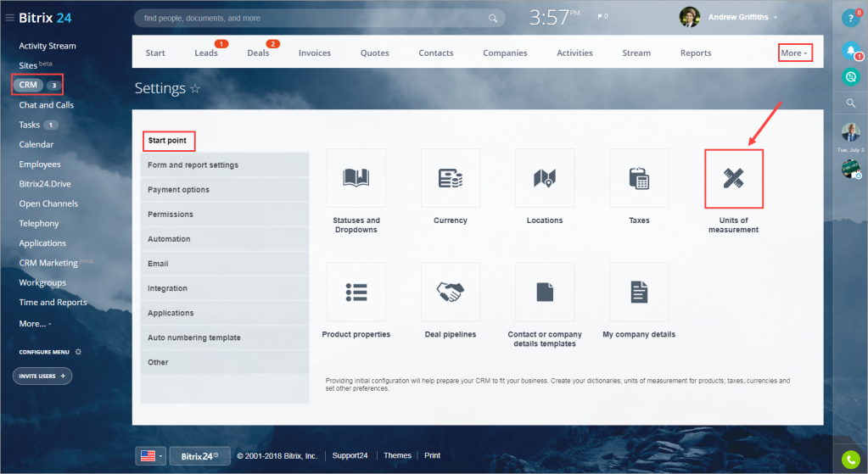The width and height of the screenshot is (868, 474).
Task: Select Permissions section
Action: 225,214
